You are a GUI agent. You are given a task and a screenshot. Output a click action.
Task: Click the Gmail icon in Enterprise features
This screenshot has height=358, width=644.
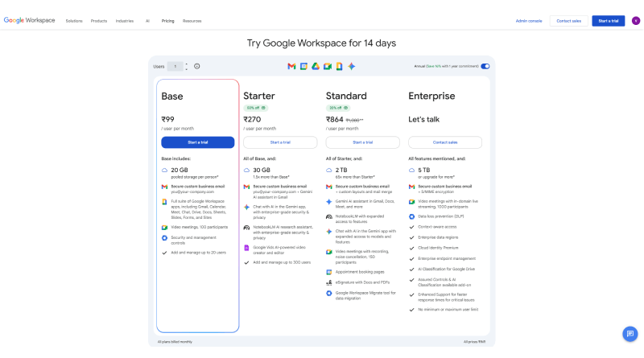point(411,187)
